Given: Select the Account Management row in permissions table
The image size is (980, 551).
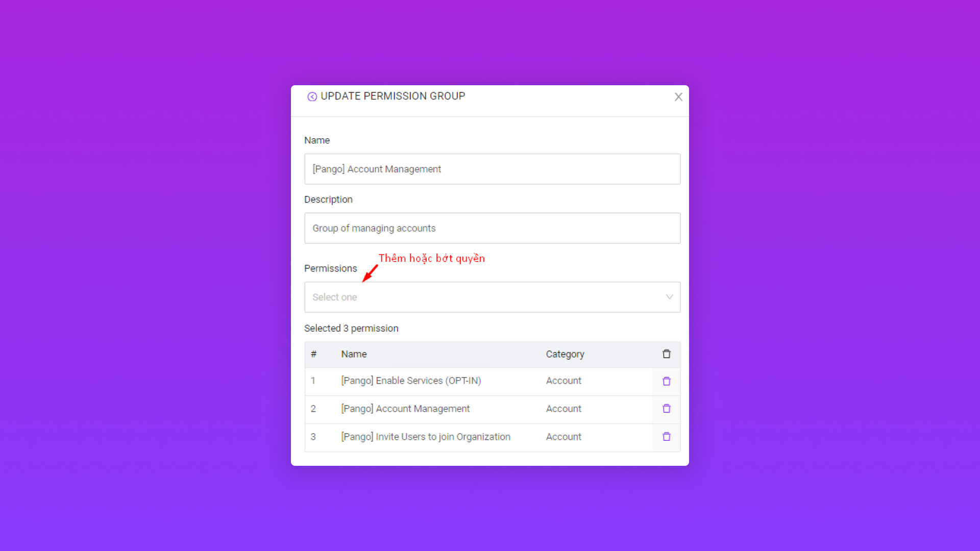Looking at the screenshot, I should (x=405, y=409).
